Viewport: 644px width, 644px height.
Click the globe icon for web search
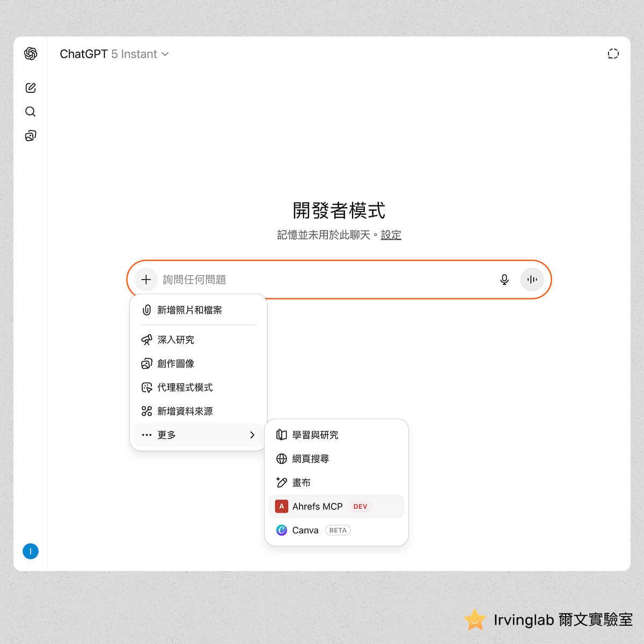tap(281, 459)
